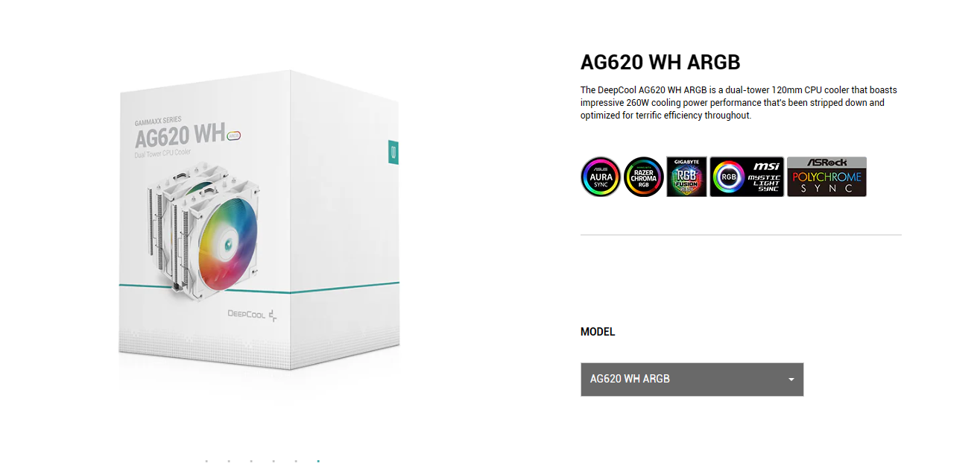Viewport: 980px width, 475px height.
Task: Click the ASUS Aura Sync badge
Action: (601, 177)
